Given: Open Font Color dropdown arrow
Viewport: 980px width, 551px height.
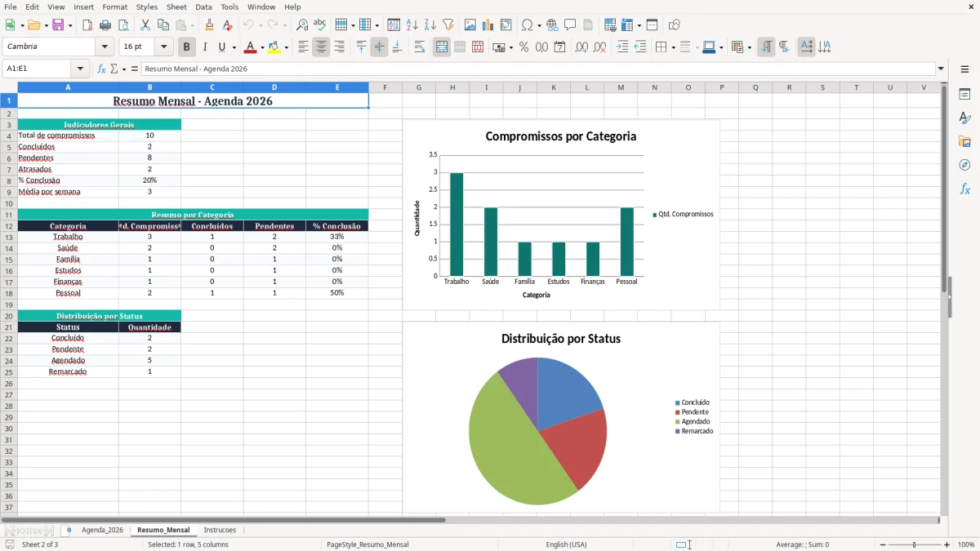Looking at the screenshot, I should 262,47.
